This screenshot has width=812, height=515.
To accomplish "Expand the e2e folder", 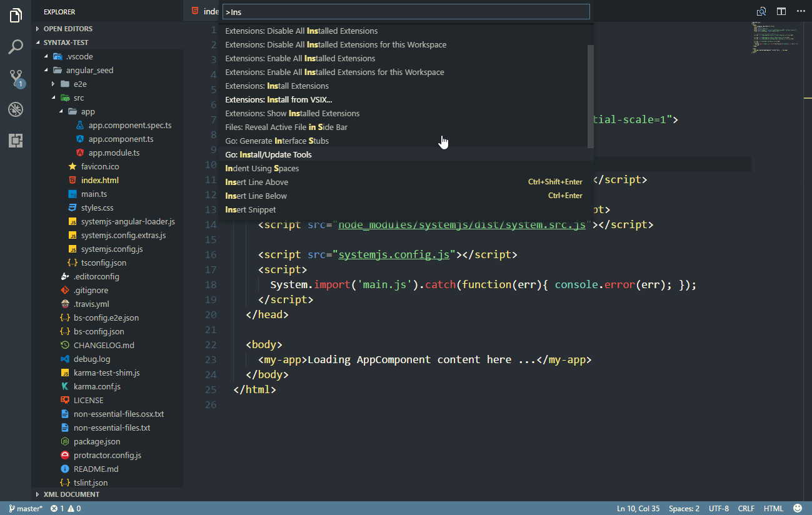I will pos(80,84).
